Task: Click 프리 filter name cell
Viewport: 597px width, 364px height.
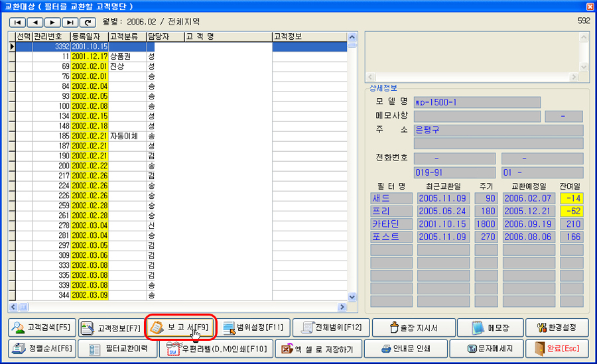Action: [x=391, y=211]
